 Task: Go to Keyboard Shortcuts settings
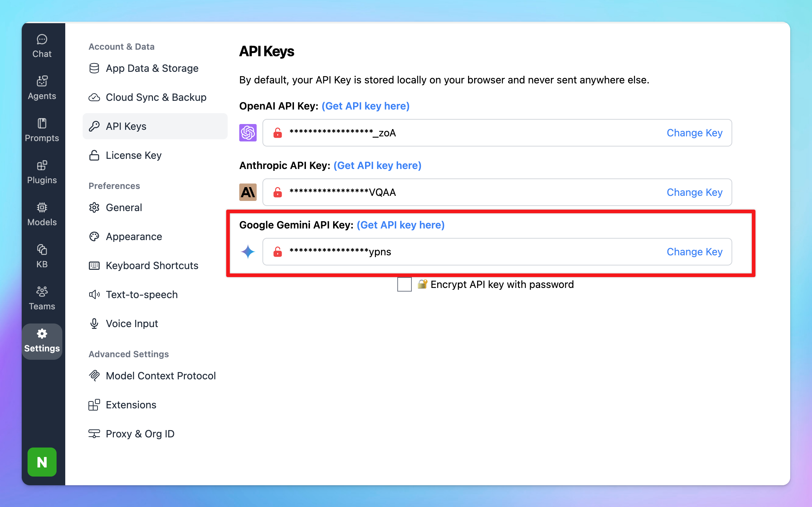[152, 265]
